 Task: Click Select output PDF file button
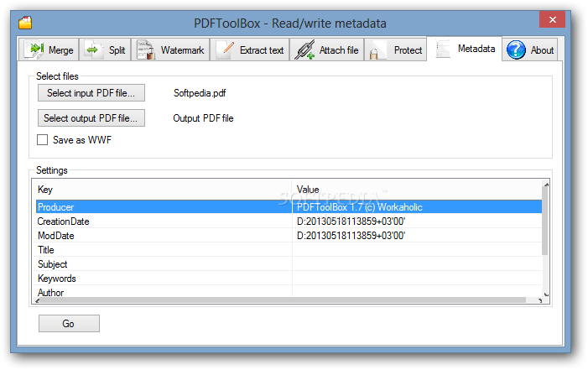(x=91, y=117)
